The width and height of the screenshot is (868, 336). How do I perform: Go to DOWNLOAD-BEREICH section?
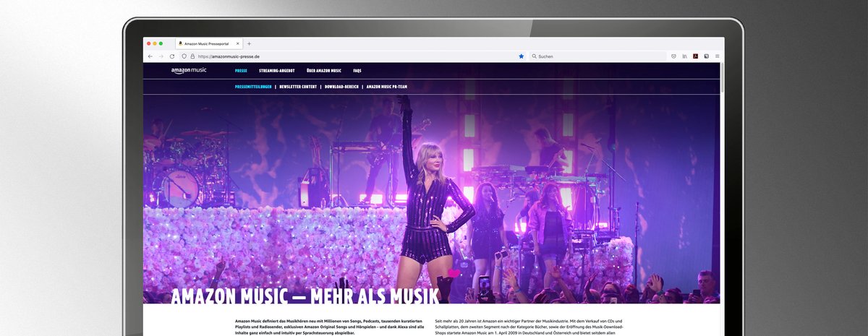[x=341, y=87]
